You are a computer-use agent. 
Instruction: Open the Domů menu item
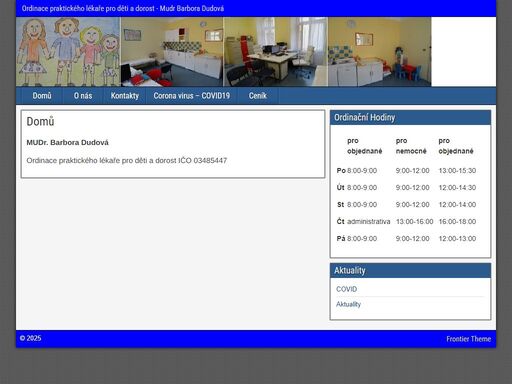[42, 96]
